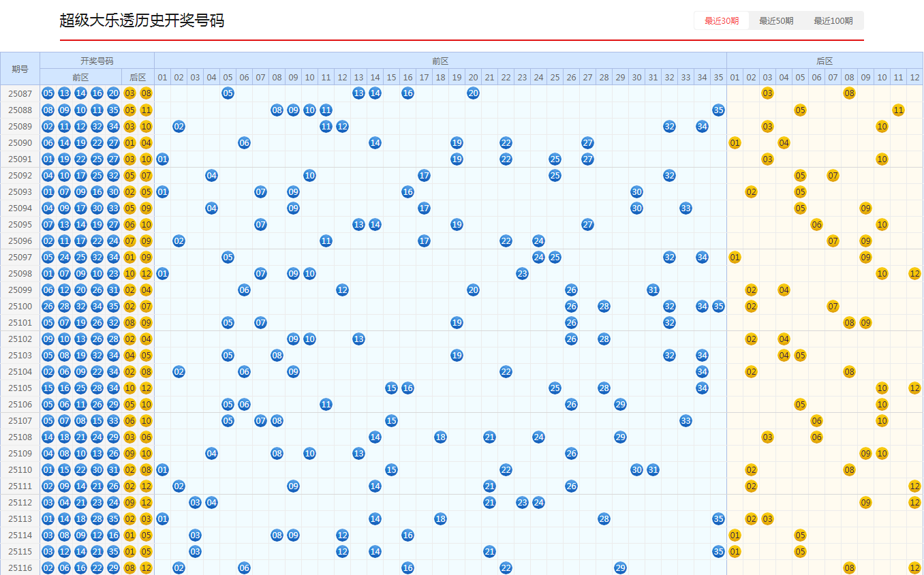Viewport: 924px width, 575px height.
Task: Click blue ball 29 in 25106 trend grid
Action: (x=620, y=404)
